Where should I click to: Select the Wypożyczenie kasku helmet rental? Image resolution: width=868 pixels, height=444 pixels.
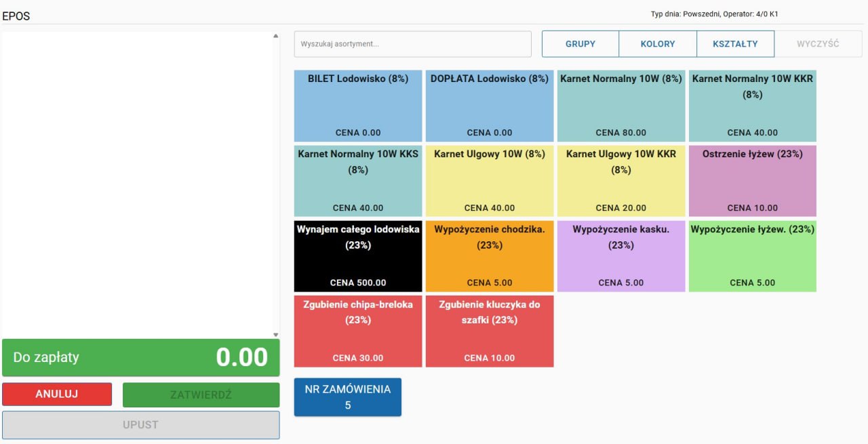point(620,256)
